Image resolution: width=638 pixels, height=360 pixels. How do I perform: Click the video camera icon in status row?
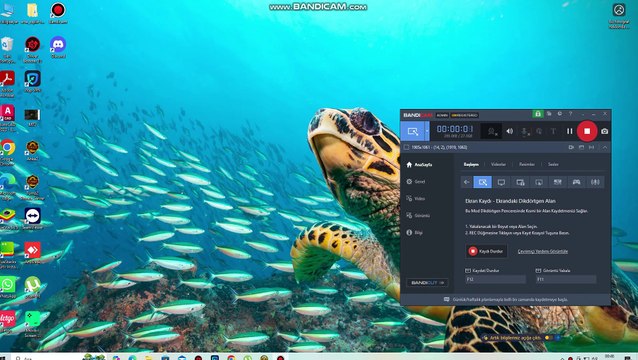pyautogui.click(x=571, y=147)
